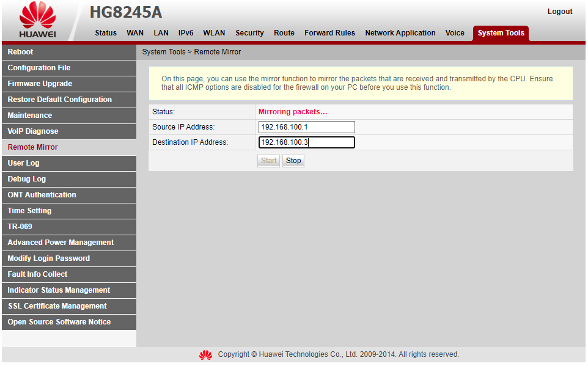Go to the Route tab
588x366 pixels.
click(x=284, y=33)
